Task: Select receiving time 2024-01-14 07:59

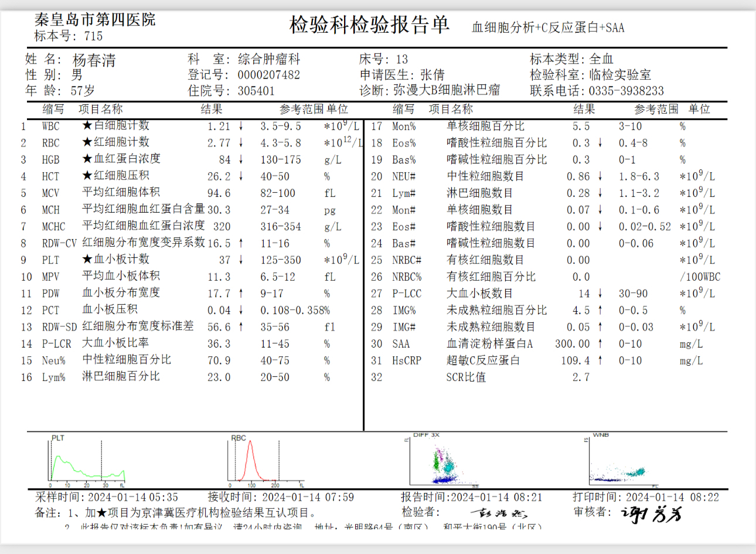Action: pyautogui.click(x=308, y=497)
